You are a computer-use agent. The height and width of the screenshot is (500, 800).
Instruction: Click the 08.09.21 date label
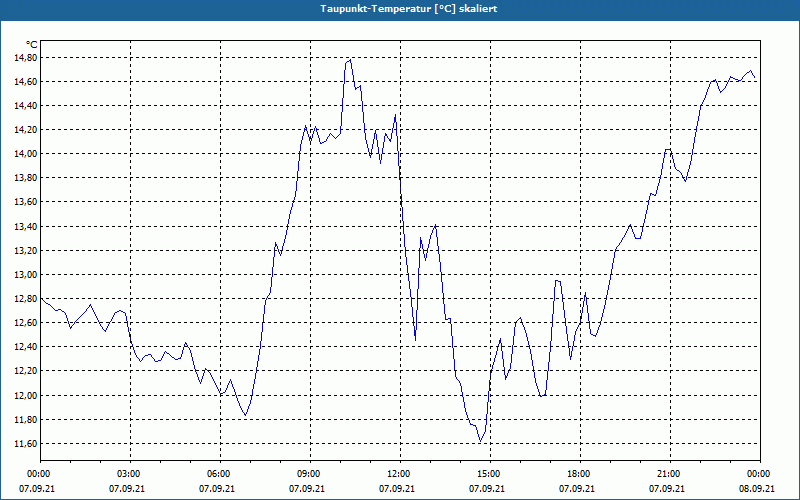(x=757, y=489)
